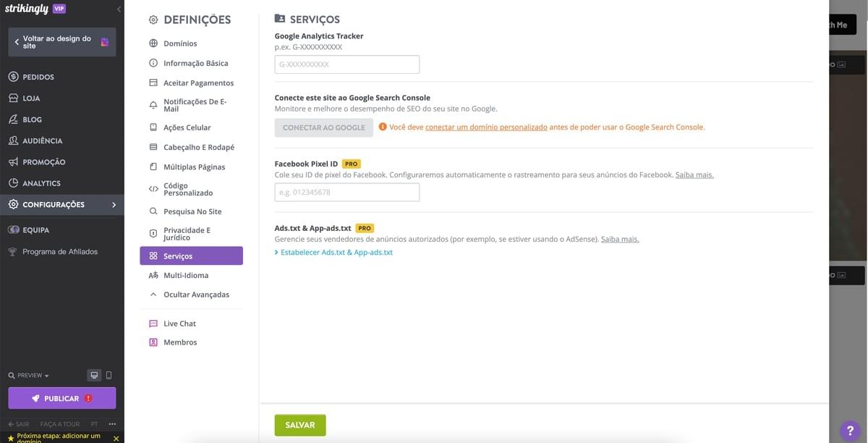Open the Live Chat settings entry

(x=173, y=323)
